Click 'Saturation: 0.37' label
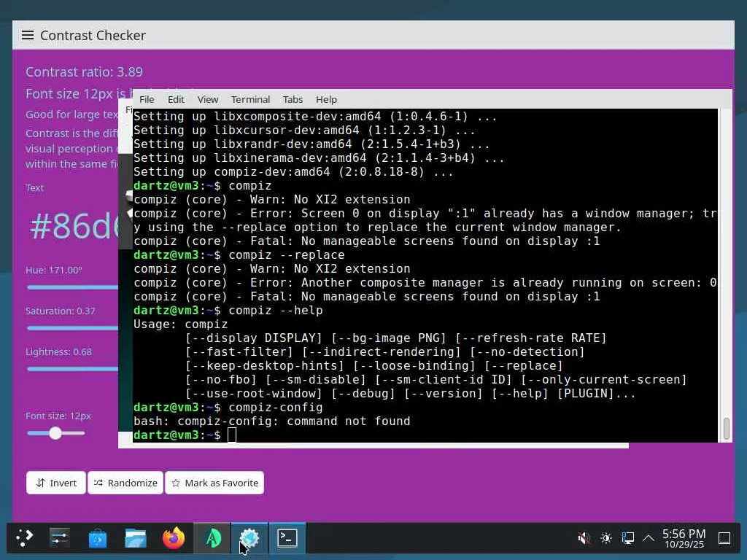Screen dimensions: 747x560 tap(61, 311)
